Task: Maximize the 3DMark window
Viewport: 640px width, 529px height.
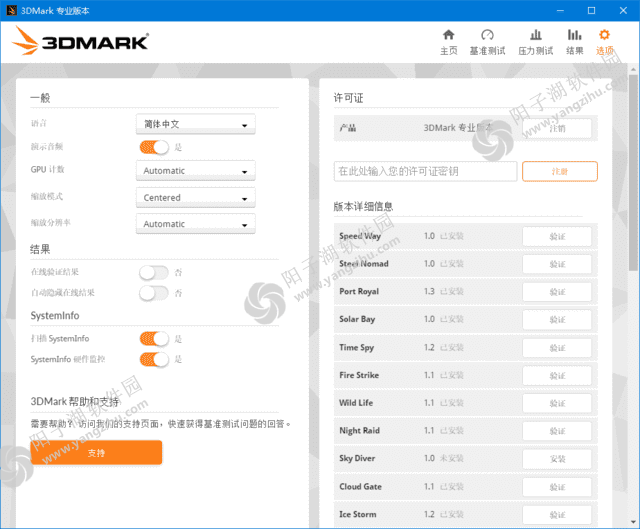Action: coord(591,11)
